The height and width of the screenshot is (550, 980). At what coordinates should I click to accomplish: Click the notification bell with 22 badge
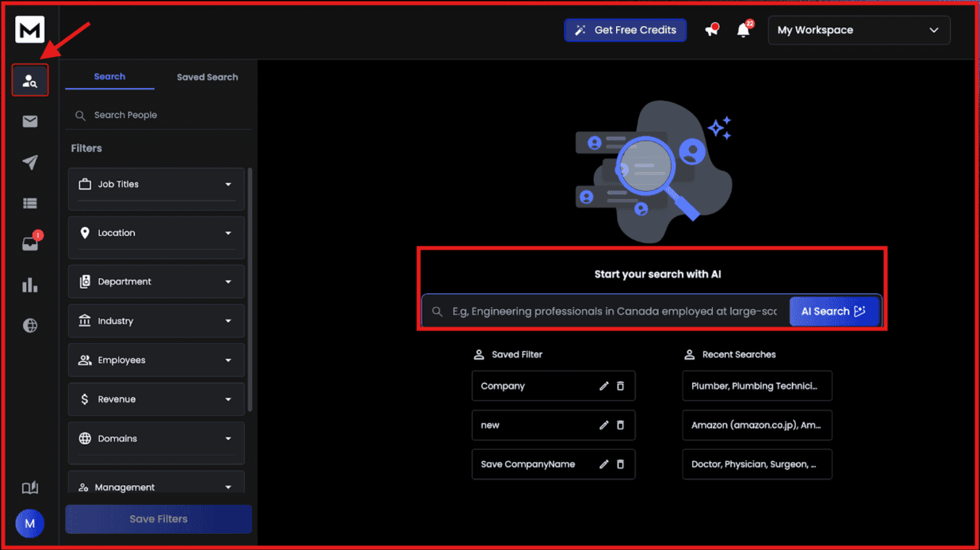coord(742,29)
